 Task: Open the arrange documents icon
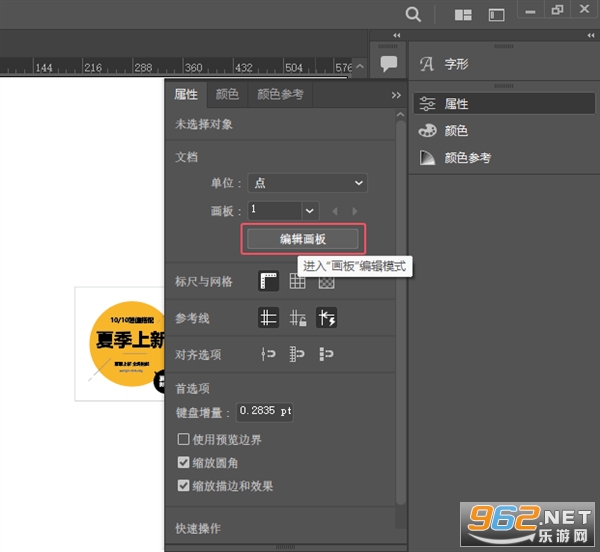(x=463, y=15)
